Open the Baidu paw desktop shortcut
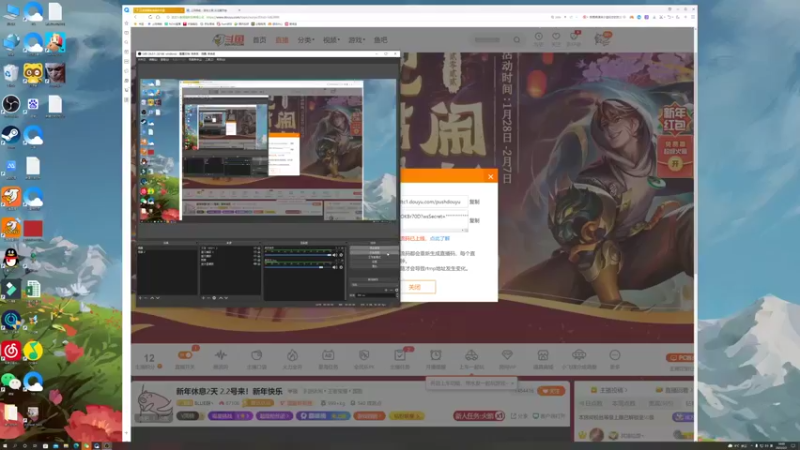This screenshot has width=800, height=450. click(33, 105)
